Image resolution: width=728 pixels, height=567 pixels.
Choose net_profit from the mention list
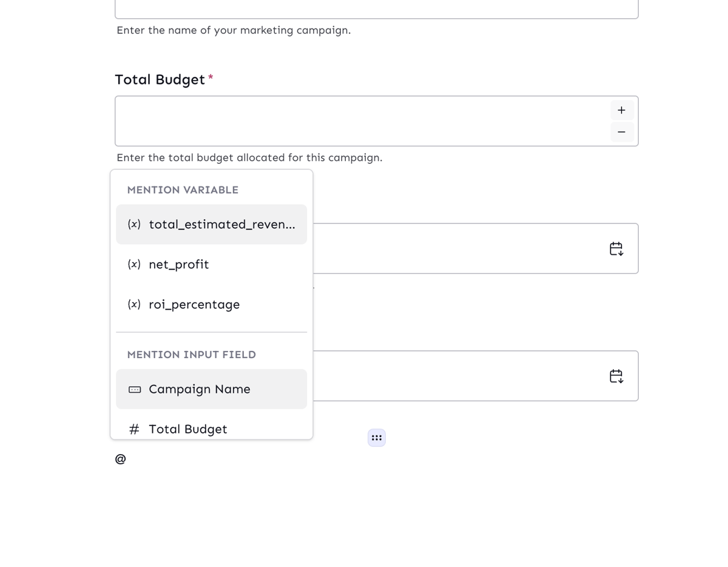pos(179,265)
